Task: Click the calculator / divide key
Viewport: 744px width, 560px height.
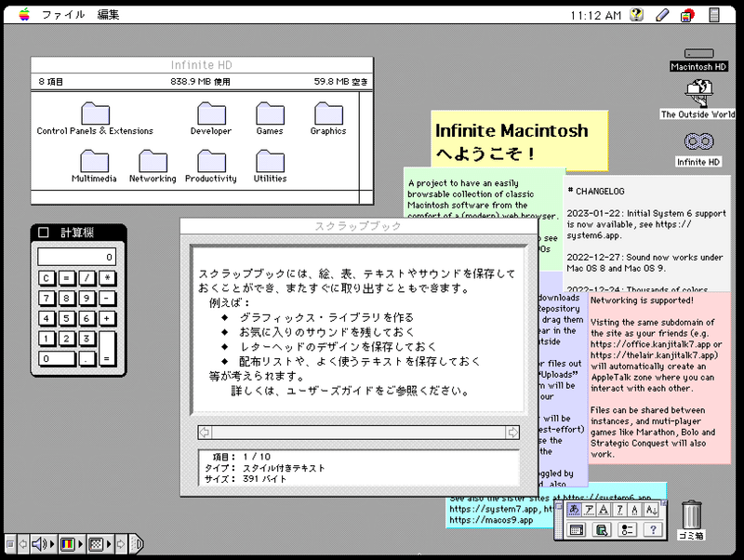Action: [x=86, y=278]
